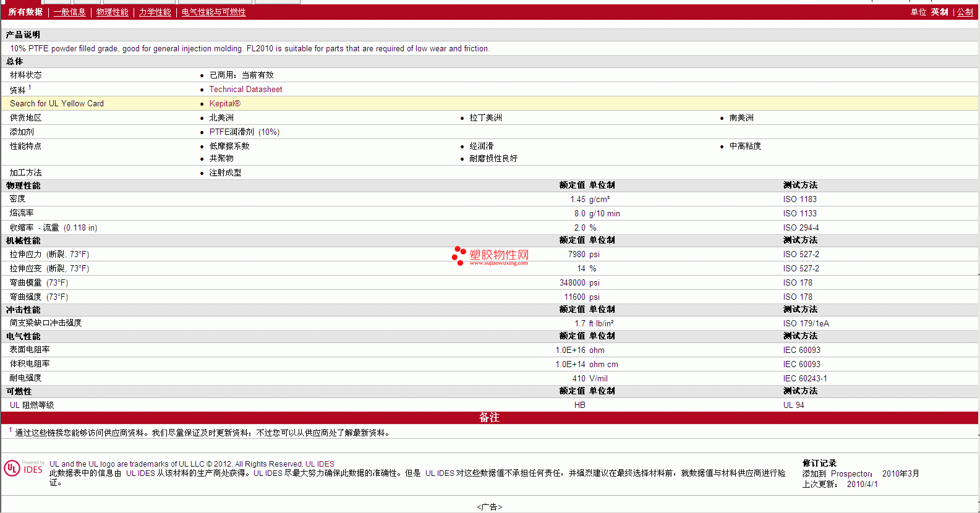The image size is (980, 513).
Task: Click ISO 178 for 弯曲强度
Action: (x=798, y=297)
